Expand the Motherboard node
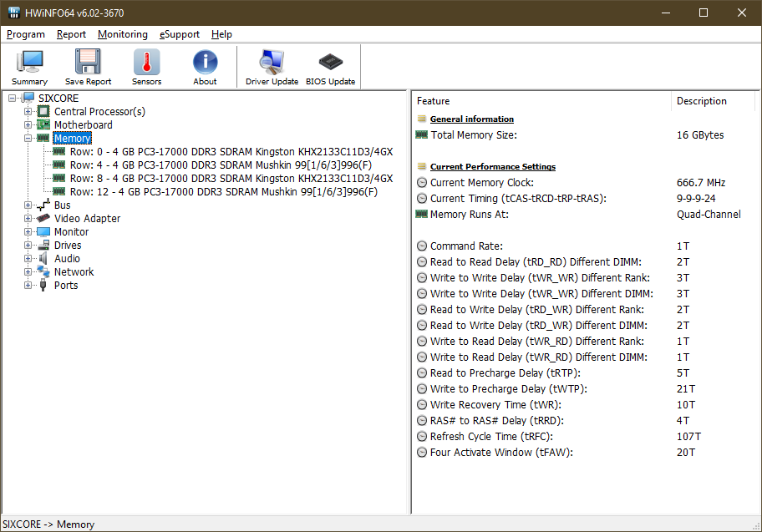This screenshot has width=762, height=532. (x=28, y=125)
